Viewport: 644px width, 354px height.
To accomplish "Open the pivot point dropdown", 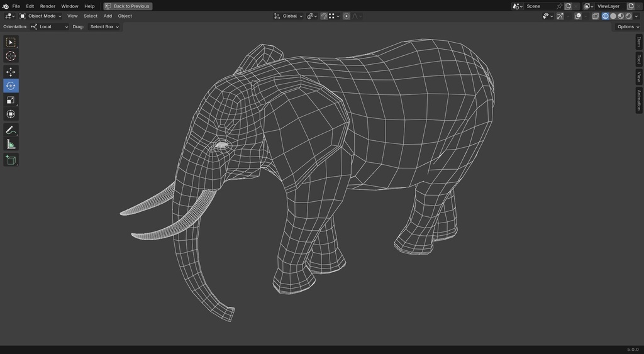I will click(x=312, y=16).
